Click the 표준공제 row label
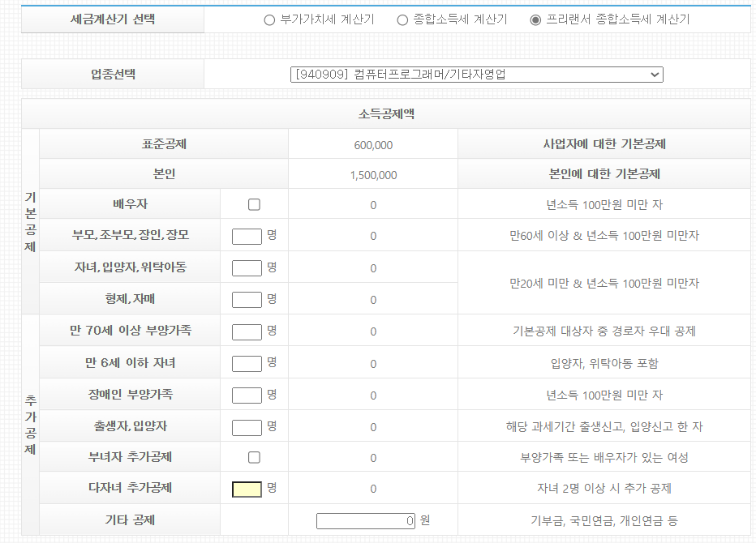Viewport: 756px width, 543px height. coord(164,144)
